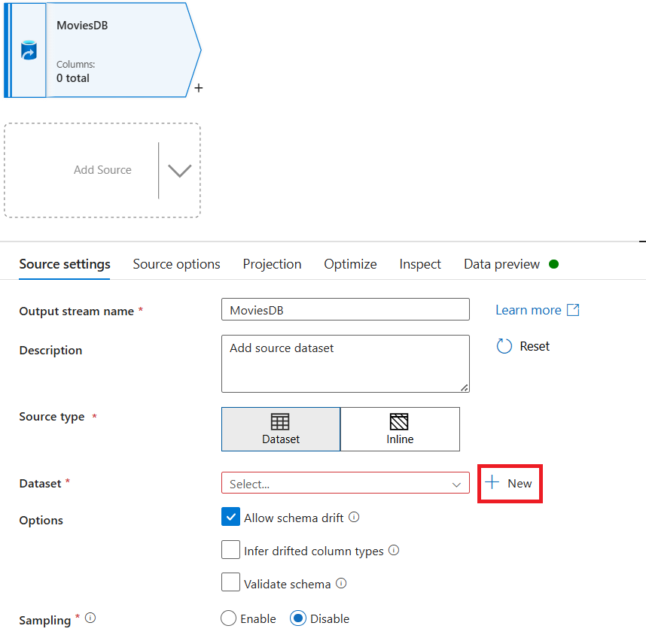Viewport: 646px width, 644px height.
Task: Click the green status dot on Data preview
Action: coord(554,264)
